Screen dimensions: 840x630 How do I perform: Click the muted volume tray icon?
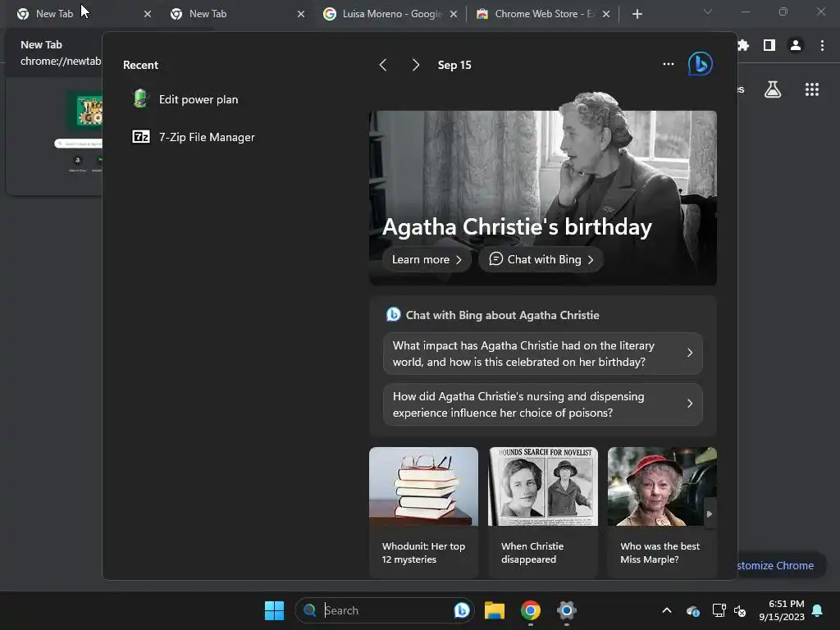pyautogui.click(x=740, y=610)
